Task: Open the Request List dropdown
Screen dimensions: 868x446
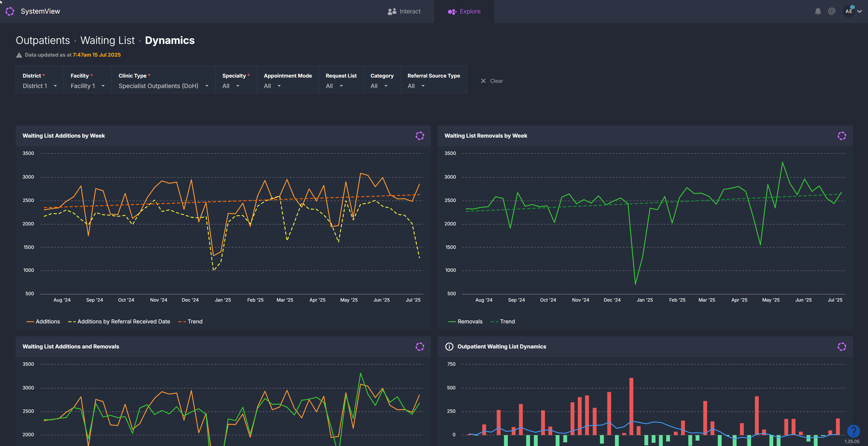Action: [341, 80]
